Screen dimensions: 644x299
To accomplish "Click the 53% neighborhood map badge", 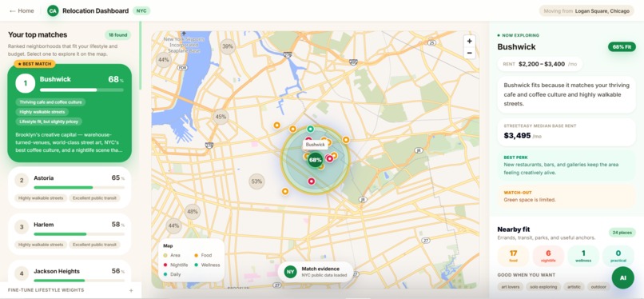I will 256,181.
